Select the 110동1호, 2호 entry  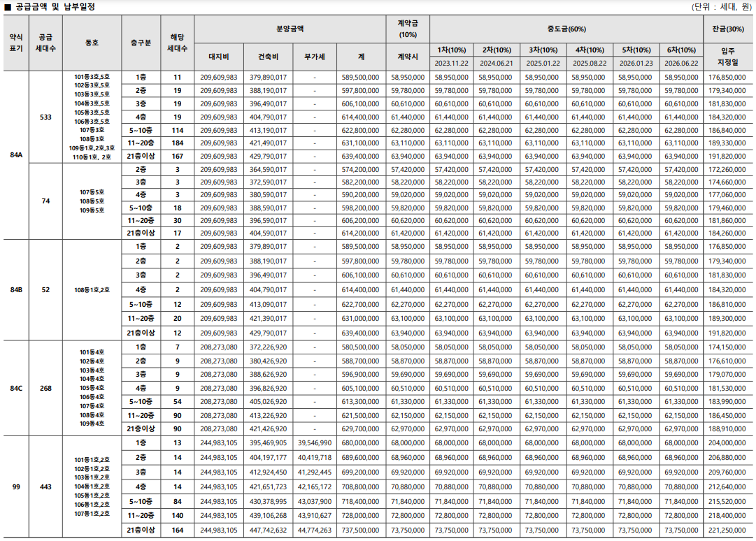coord(92,157)
